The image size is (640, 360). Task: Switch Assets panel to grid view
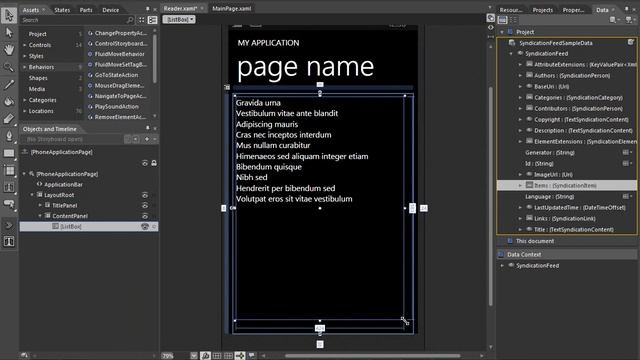pyautogui.click(x=141, y=20)
